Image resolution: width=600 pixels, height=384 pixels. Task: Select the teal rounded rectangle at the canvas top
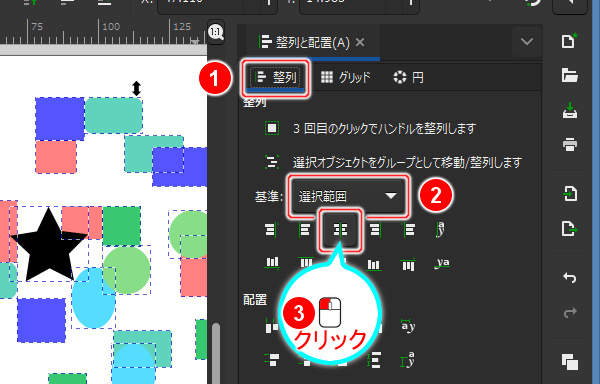click(114, 115)
